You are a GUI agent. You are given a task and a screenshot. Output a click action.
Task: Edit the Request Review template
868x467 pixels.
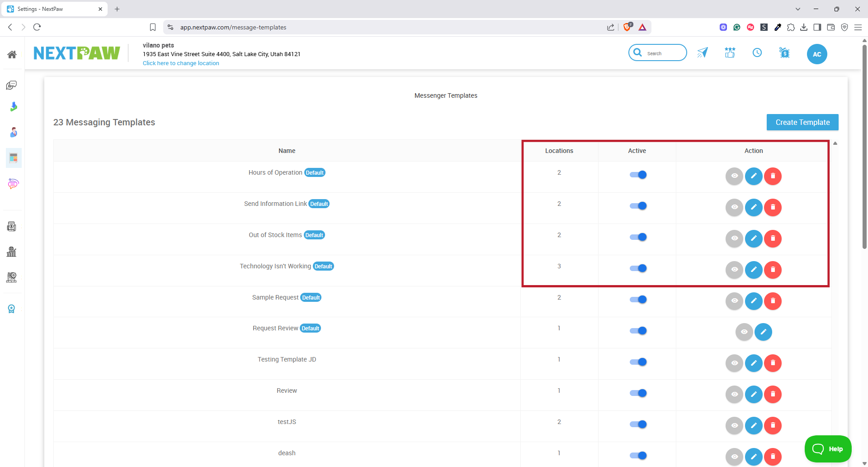click(x=763, y=332)
